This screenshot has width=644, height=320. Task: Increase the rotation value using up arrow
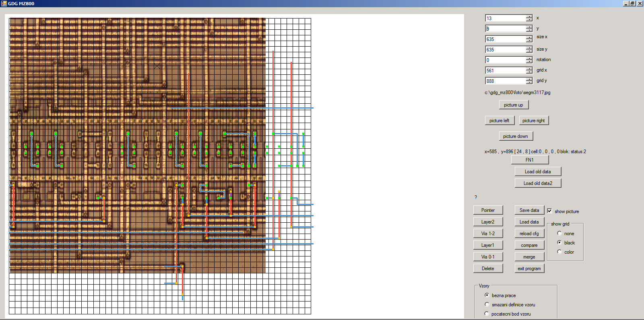529,58
